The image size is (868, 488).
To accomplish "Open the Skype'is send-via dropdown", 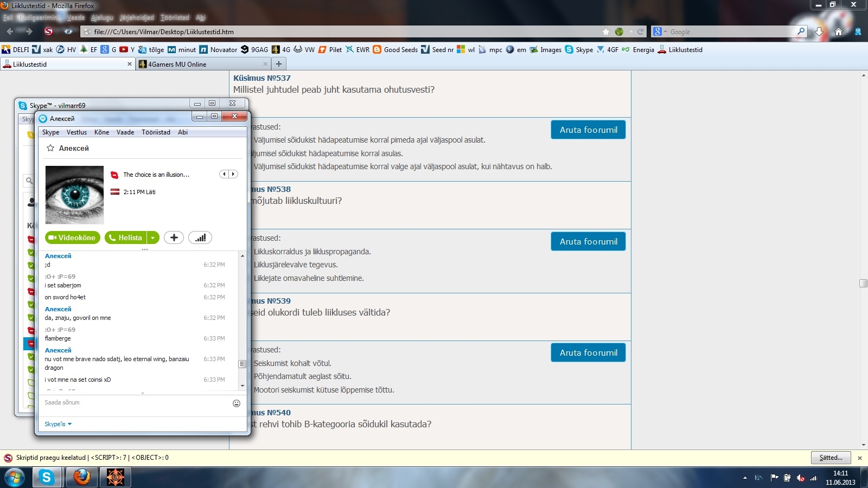I will coord(58,424).
